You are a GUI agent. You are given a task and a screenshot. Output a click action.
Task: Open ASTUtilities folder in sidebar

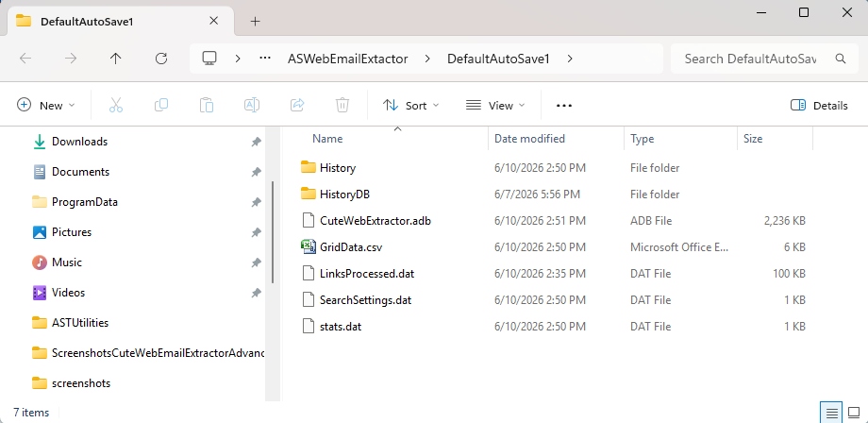click(x=80, y=323)
